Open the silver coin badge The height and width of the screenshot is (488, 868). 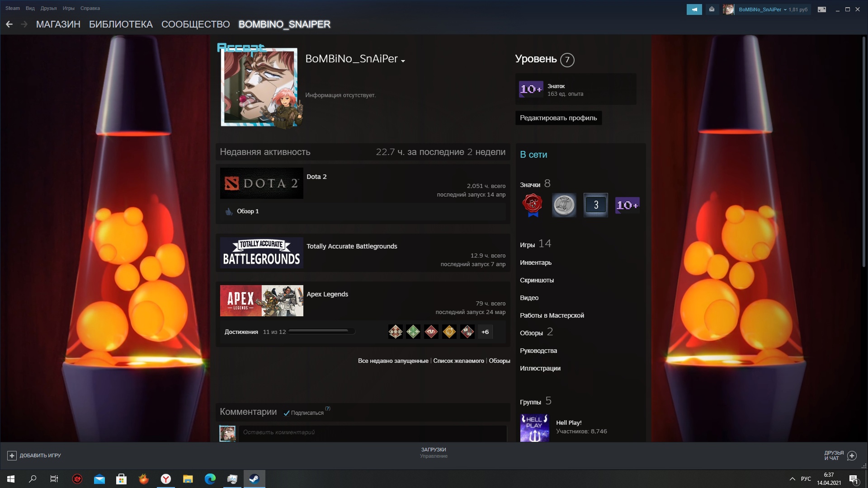coord(564,205)
